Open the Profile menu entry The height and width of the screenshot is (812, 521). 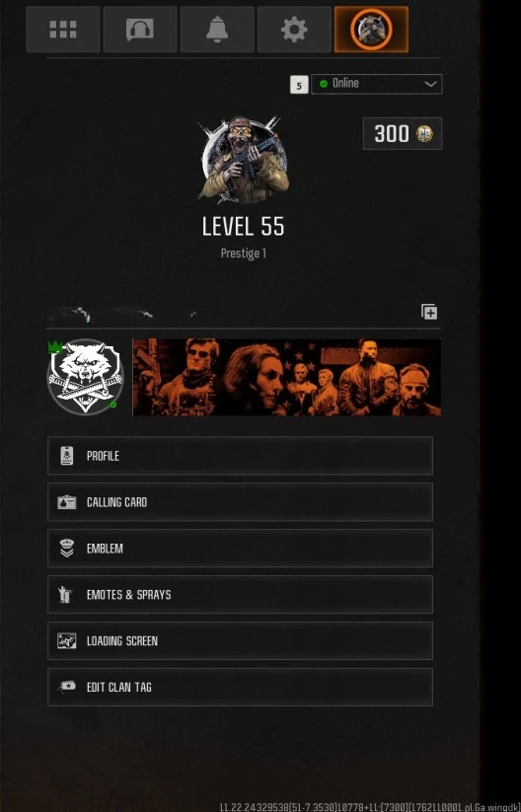coord(241,456)
